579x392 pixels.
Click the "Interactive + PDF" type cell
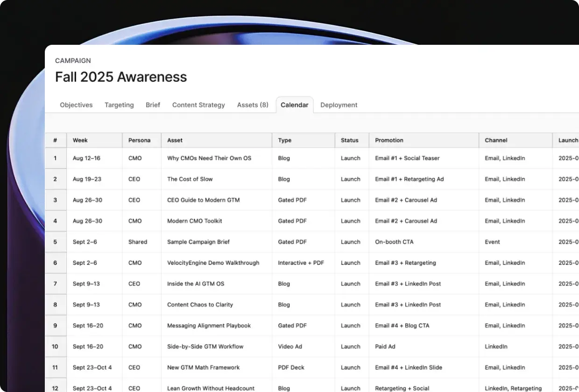(x=304, y=263)
